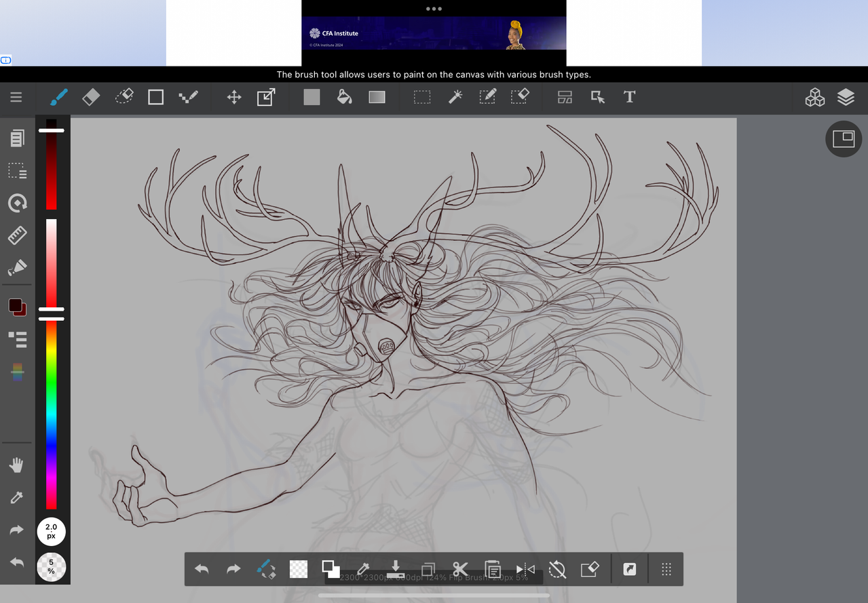Select the panel Divide Frame tool

click(565, 98)
